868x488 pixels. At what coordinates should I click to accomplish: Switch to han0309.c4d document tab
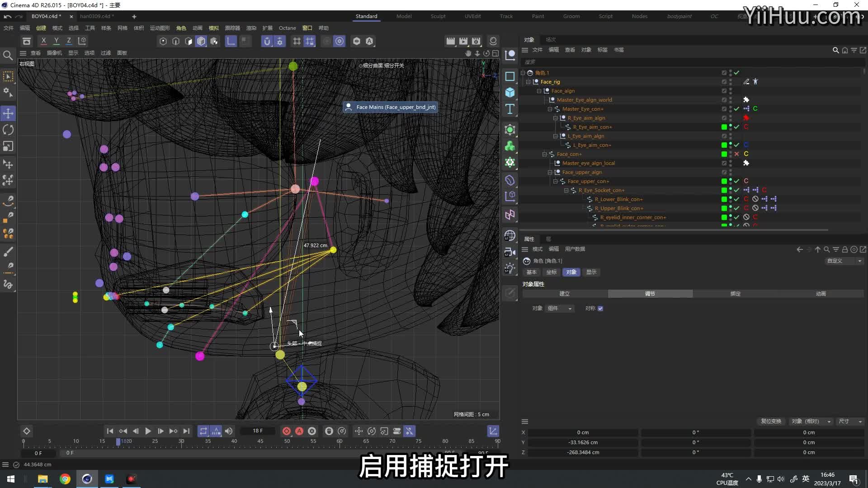(97, 16)
